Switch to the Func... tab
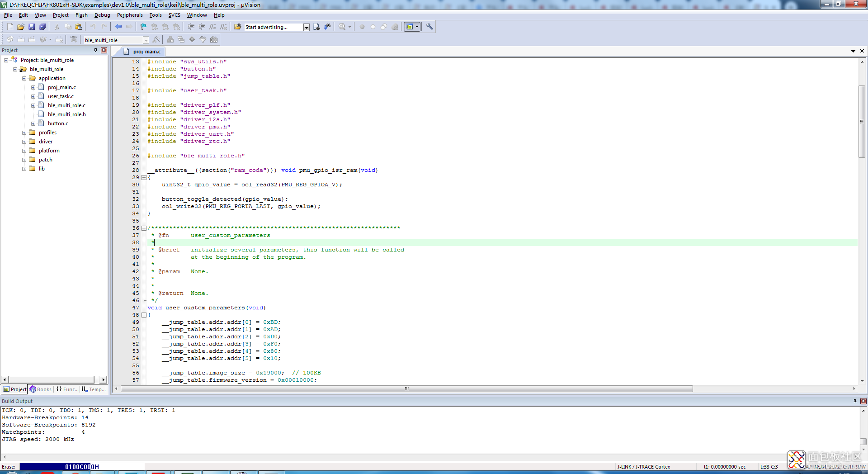This screenshot has height=474, width=868. click(67, 389)
